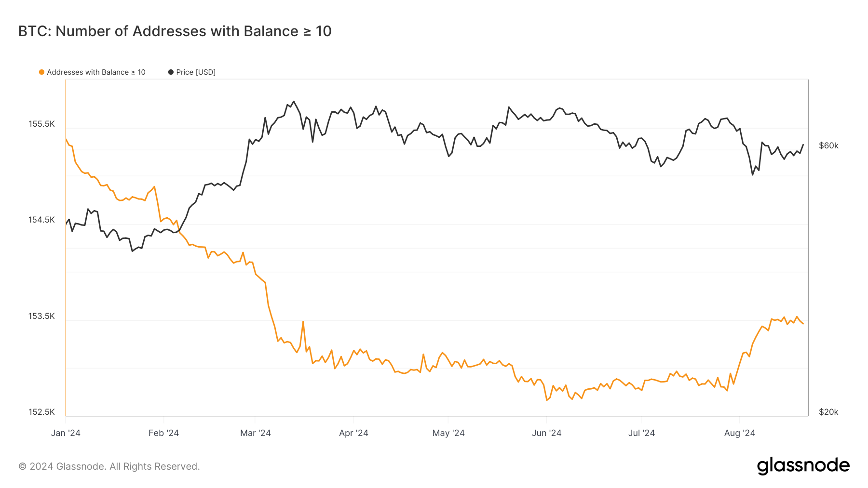Select the Jan '24 x-axis label

[x=66, y=433]
